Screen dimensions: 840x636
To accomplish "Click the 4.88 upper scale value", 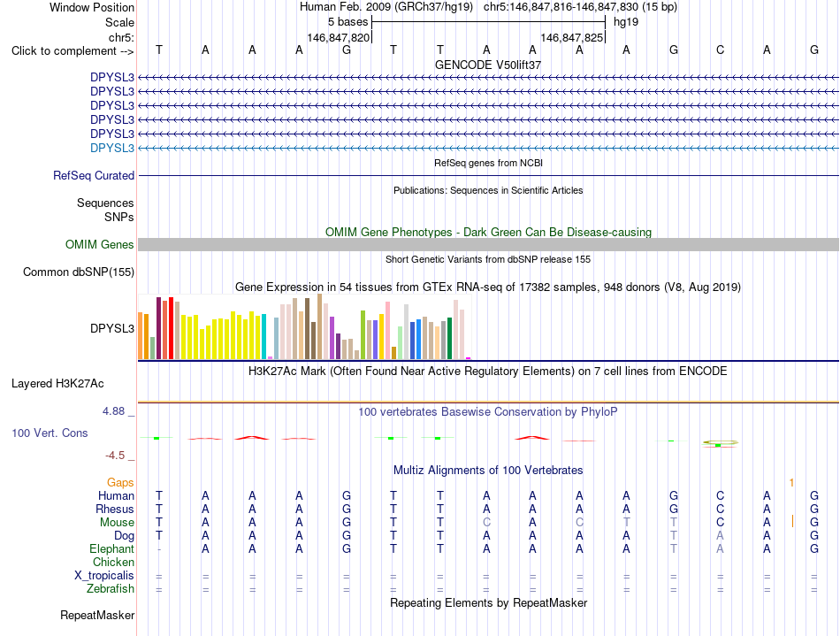I will [x=113, y=411].
